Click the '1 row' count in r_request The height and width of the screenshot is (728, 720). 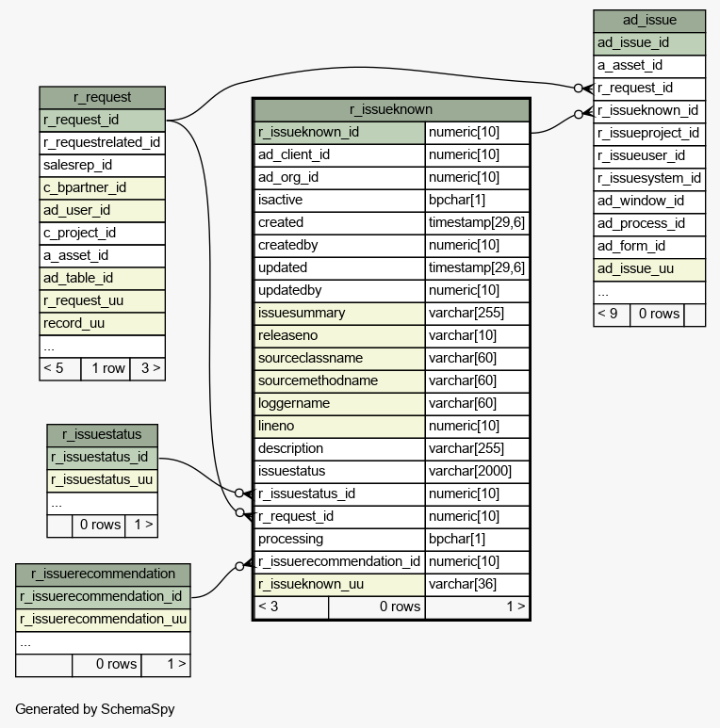click(106, 369)
